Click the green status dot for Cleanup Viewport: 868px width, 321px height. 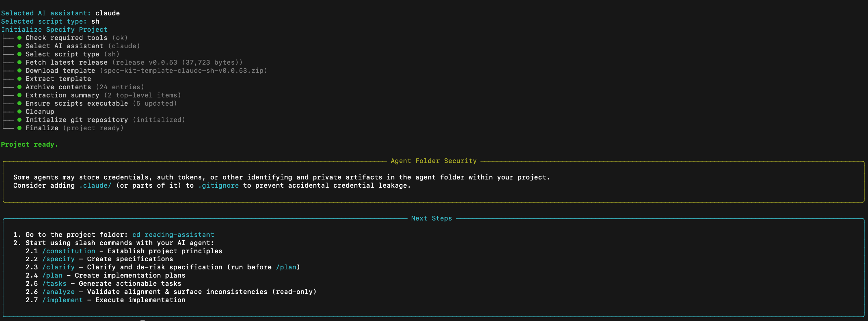tap(19, 111)
